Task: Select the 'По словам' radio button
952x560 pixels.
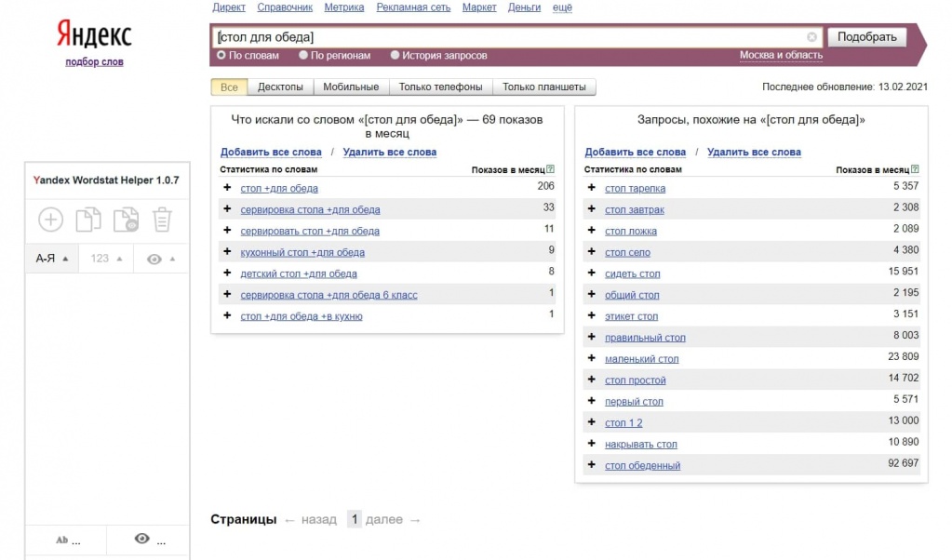Action: coord(221,56)
